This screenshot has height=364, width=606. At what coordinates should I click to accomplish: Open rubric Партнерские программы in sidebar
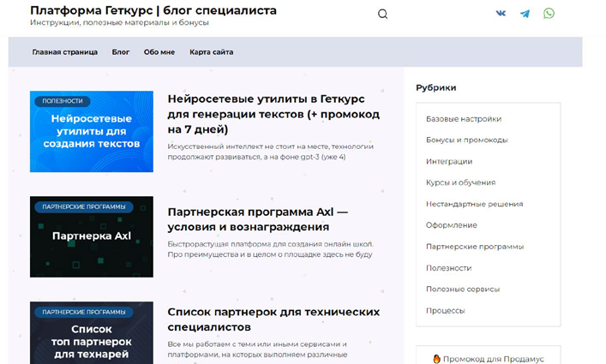475,247
